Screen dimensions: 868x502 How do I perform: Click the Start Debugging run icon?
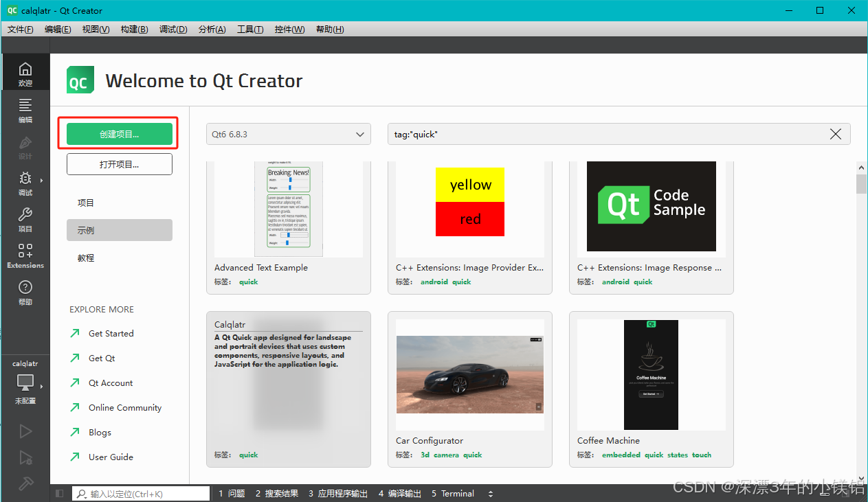click(25, 457)
